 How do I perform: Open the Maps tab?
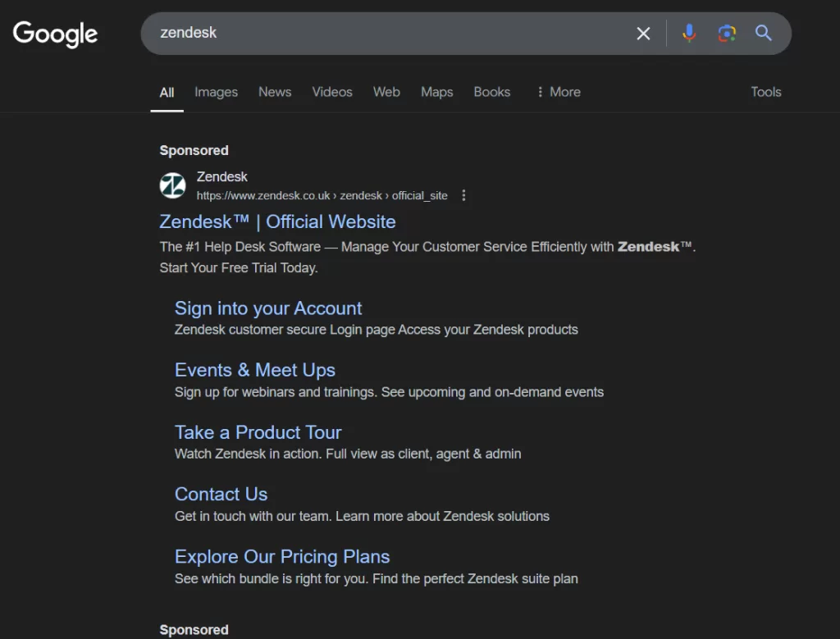(437, 92)
